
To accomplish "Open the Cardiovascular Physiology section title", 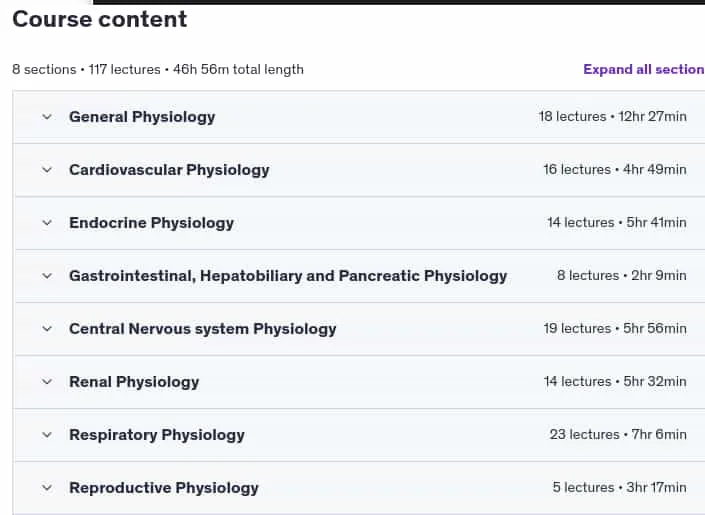I will point(169,170).
